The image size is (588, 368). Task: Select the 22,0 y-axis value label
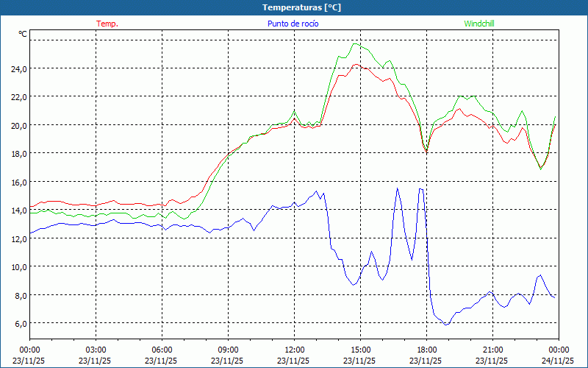[18, 96]
